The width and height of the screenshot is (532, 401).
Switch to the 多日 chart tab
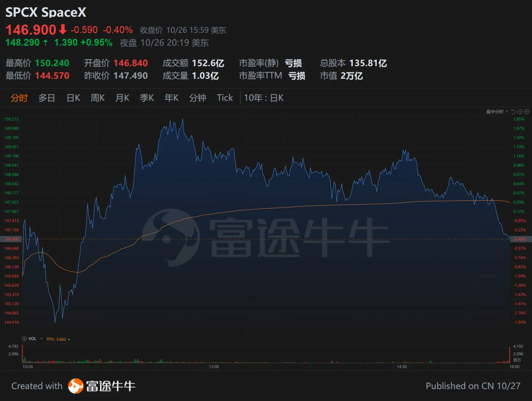pyautogui.click(x=47, y=98)
